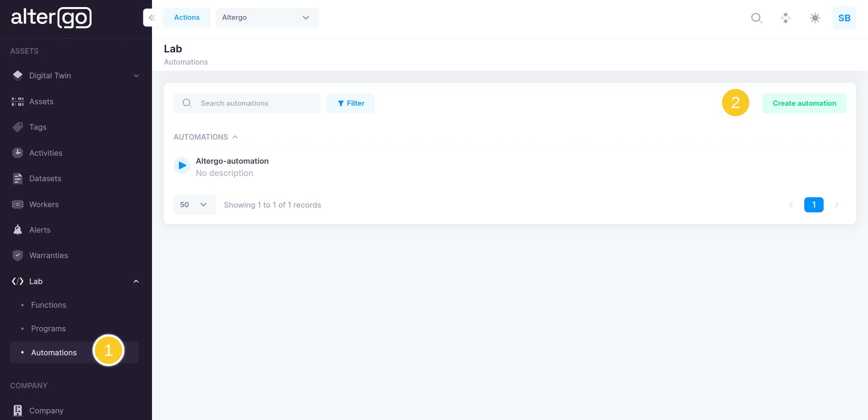Go to Warranties in the sidebar
This screenshot has width=868, height=420.
coord(48,255)
